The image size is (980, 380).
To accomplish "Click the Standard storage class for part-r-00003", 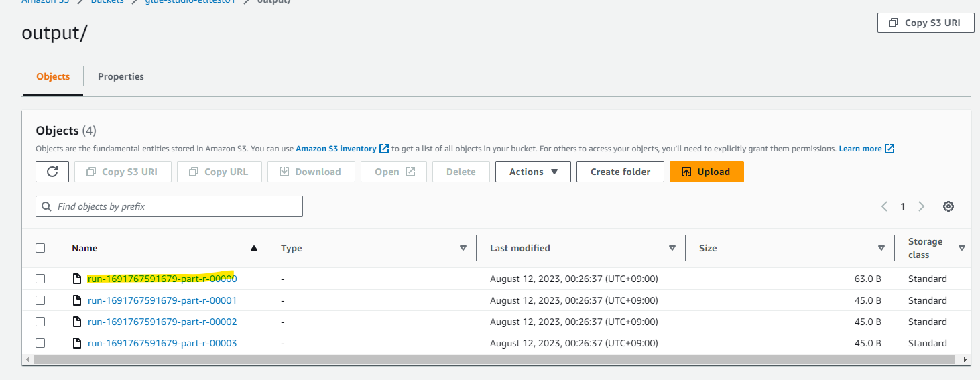I will point(928,343).
